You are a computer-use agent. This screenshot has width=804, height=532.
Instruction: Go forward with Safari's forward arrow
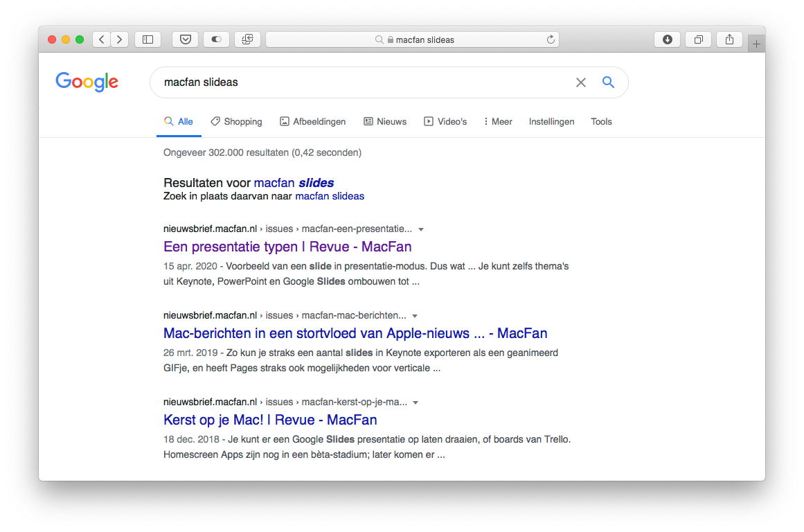pos(120,39)
